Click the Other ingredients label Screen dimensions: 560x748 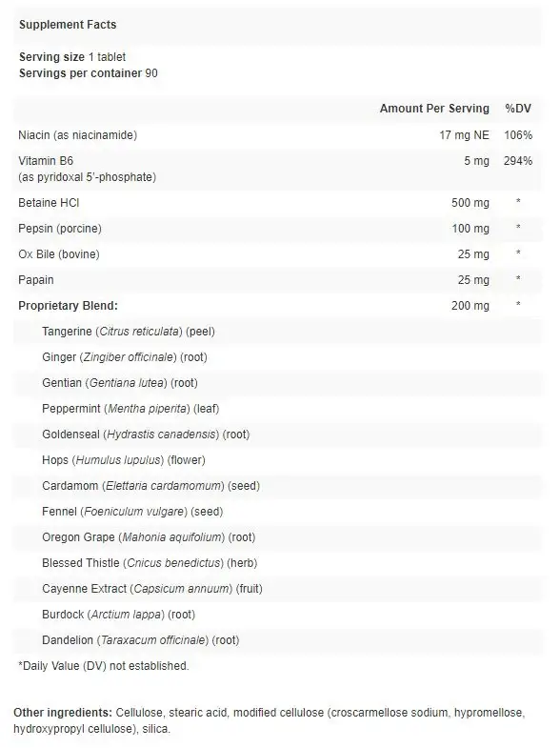[63, 713]
